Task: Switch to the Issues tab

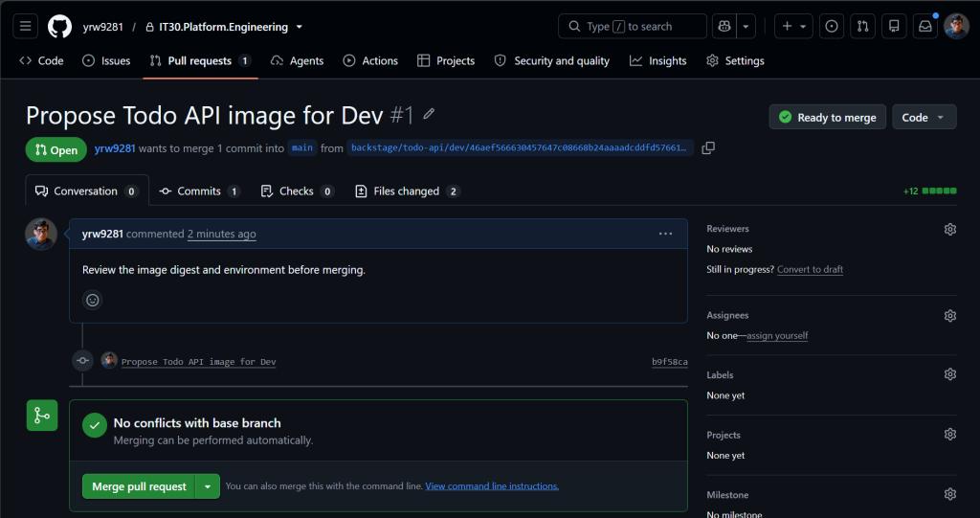Action: pyautogui.click(x=107, y=60)
